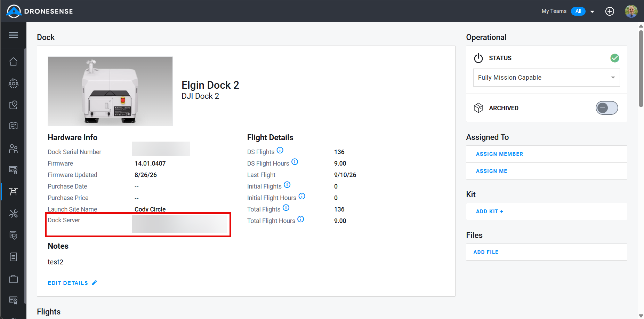This screenshot has height=319, width=644.
Task: Go to the Home sidebar icon
Action: [13, 61]
